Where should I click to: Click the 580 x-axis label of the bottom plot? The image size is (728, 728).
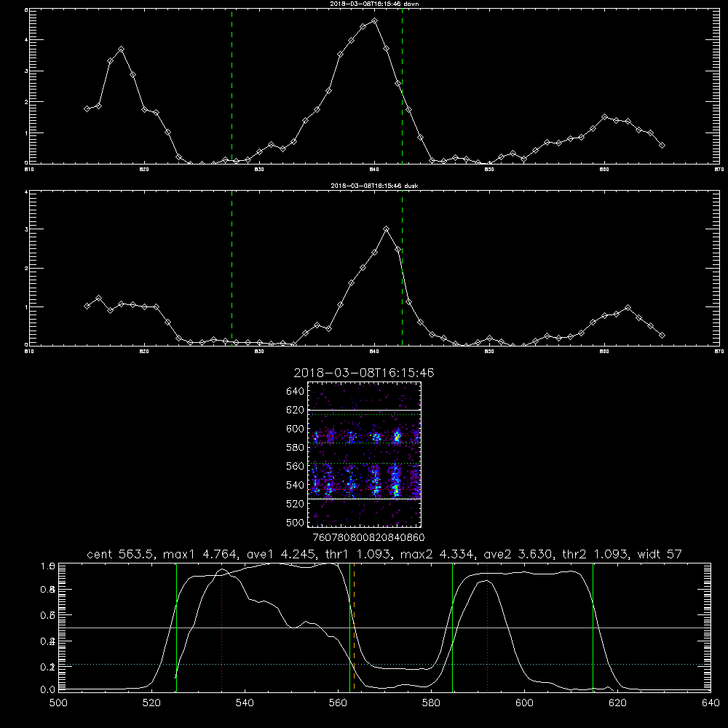431,703
